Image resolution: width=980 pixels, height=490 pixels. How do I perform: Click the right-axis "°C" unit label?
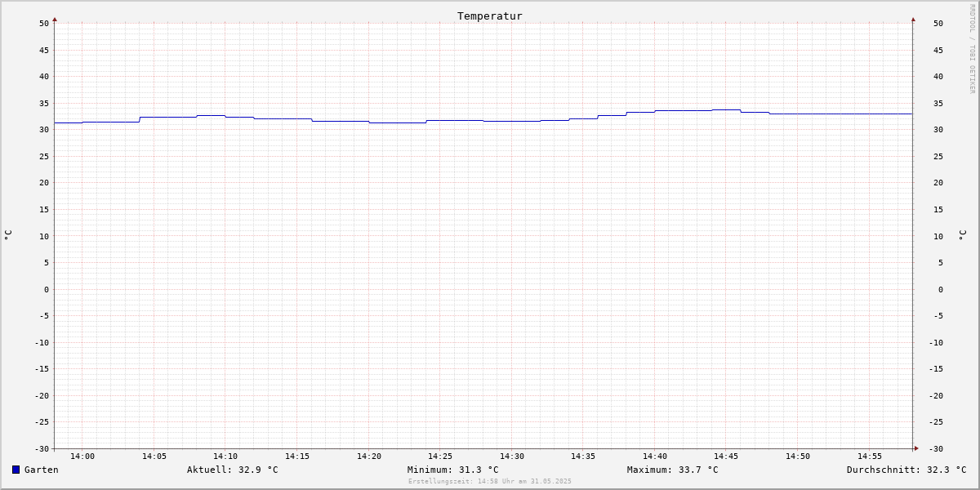[962, 235]
